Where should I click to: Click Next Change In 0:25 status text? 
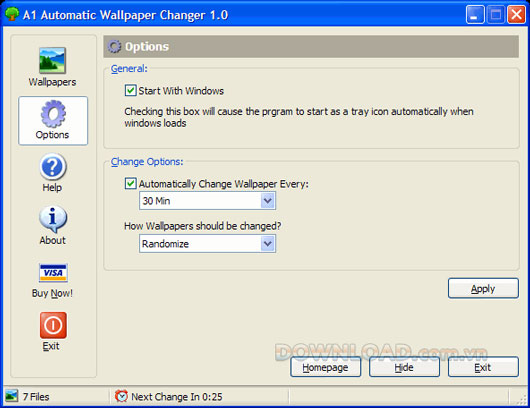[177, 397]
